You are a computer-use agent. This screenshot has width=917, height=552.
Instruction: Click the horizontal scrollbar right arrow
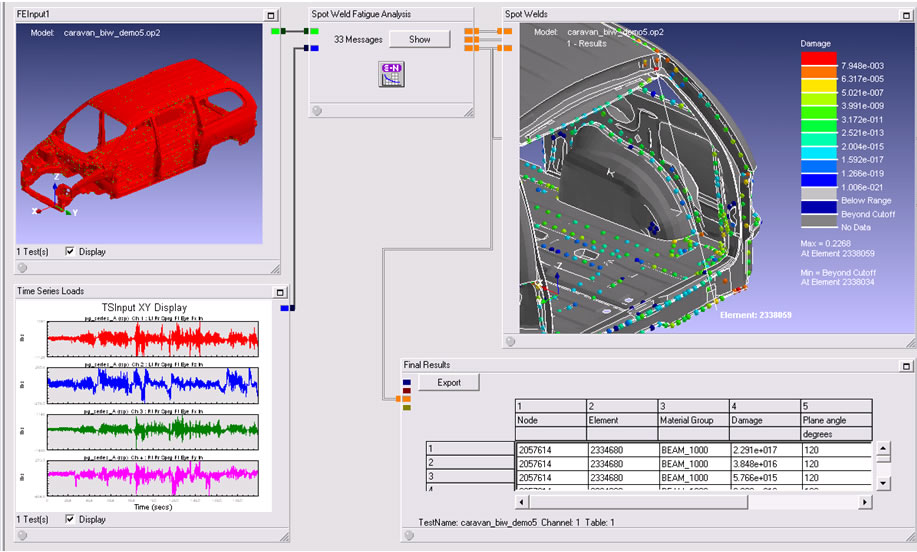[864, 502]
